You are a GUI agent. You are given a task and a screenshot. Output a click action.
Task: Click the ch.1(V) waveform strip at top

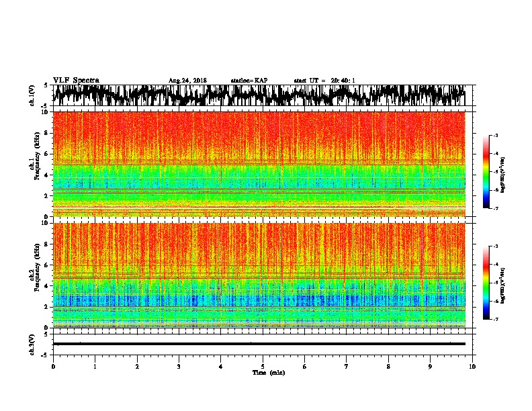tap(262, 95)
